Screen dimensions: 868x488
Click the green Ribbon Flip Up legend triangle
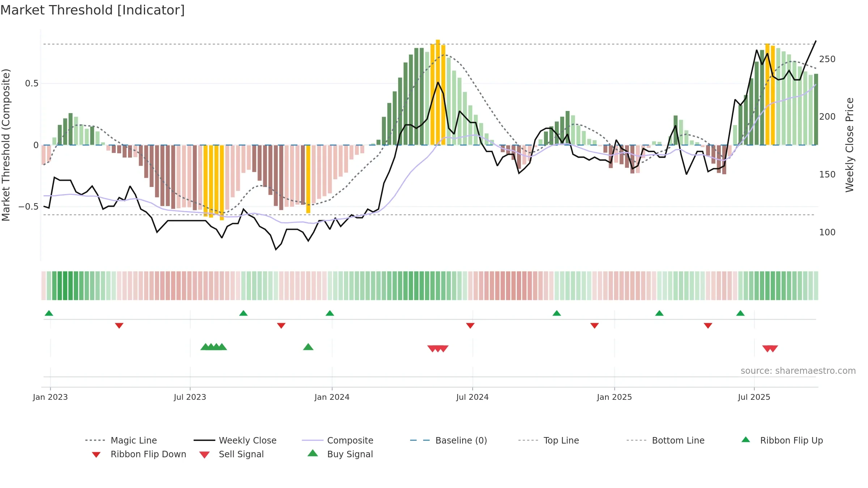746,440
